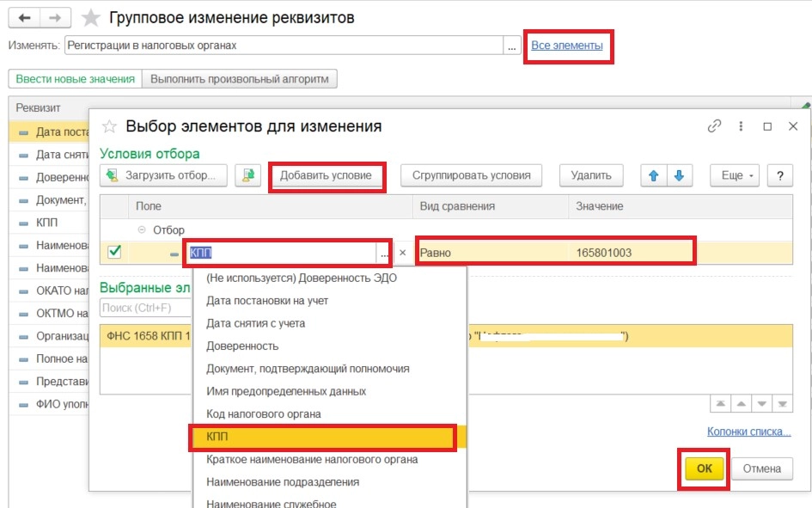Star the Групповое изменение реквизитов page
Screen dimensions: 812x508
tap(91, 18)
